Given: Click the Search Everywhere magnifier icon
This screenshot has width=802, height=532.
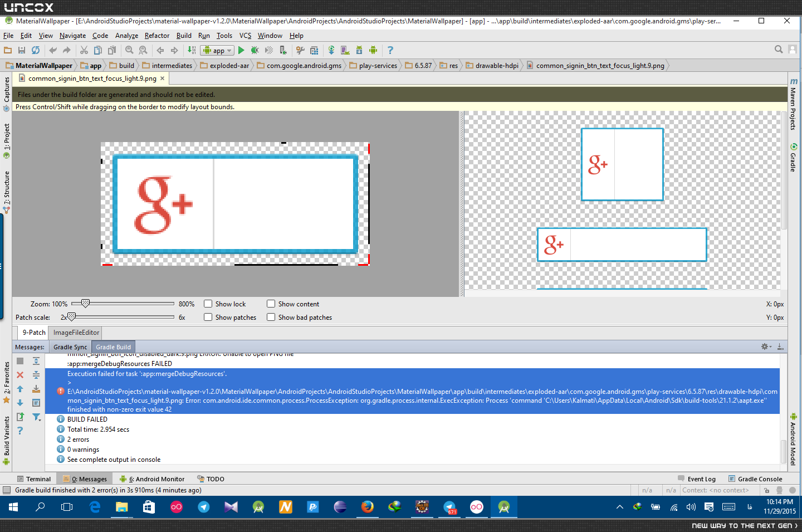Looking at the screenshot, I should 779,50.
